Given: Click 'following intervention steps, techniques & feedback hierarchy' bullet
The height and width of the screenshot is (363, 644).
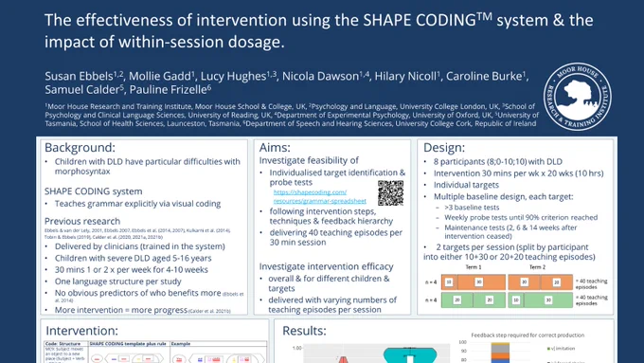Looking at the screenshot, I should pyautogui.click(x=331, y=216).
